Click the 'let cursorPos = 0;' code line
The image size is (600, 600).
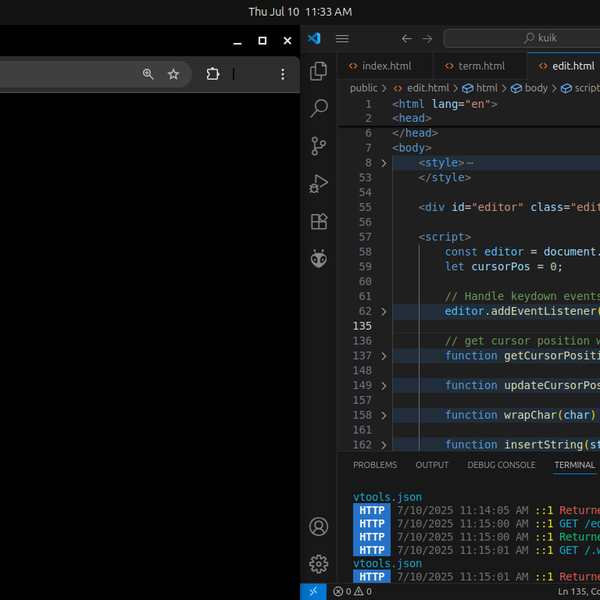click(504, 267)
